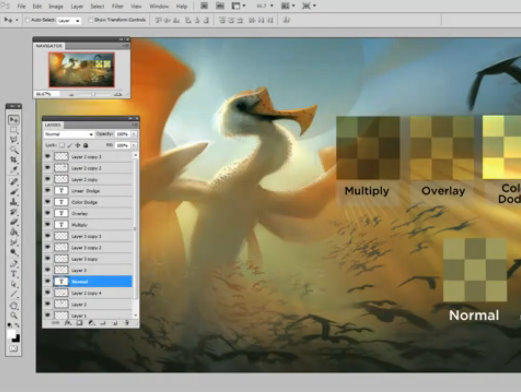
Task: Open the Screen Mode dropdown
Action: 309,6
